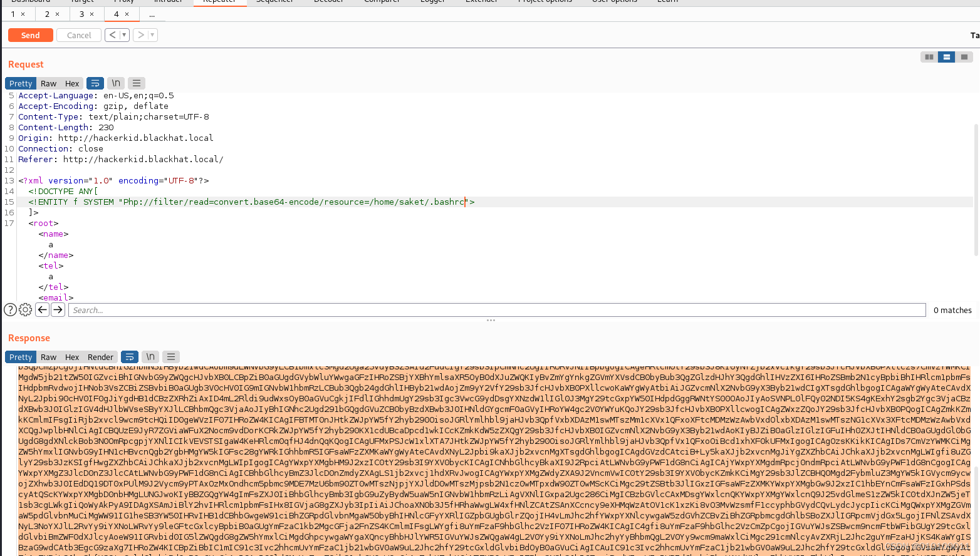Image resolution: width=980 pixels, height=556 pixels.
Task: Select Raw view in Response panel
Action: [48, 357]
